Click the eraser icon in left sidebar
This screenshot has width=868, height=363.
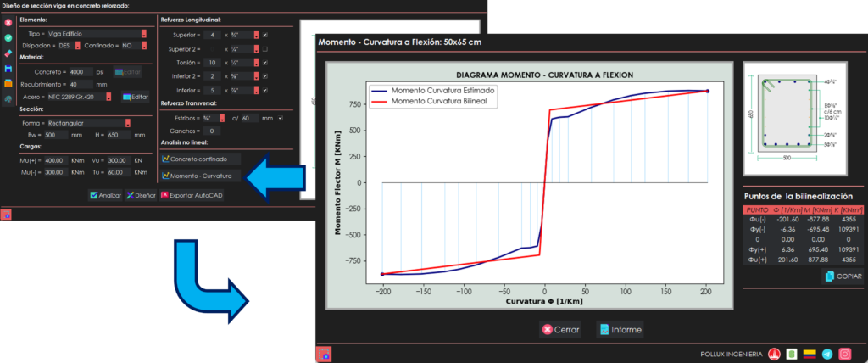[8, 53]
